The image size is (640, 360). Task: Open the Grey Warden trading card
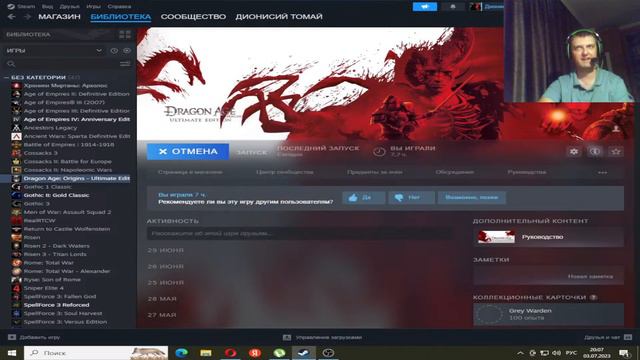(x=548, y=314)
